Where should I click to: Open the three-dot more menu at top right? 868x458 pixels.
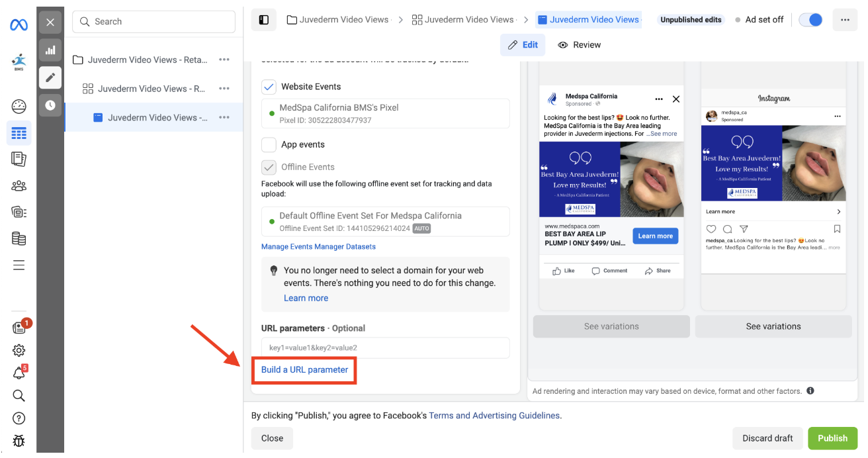click(x=845, y=20)
